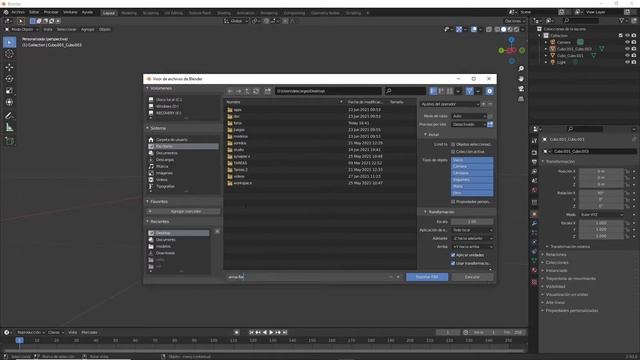Open the Ajustes del operador presets dropdown
The height and width of the screenshot is (360, 640).
click(449, 104)
